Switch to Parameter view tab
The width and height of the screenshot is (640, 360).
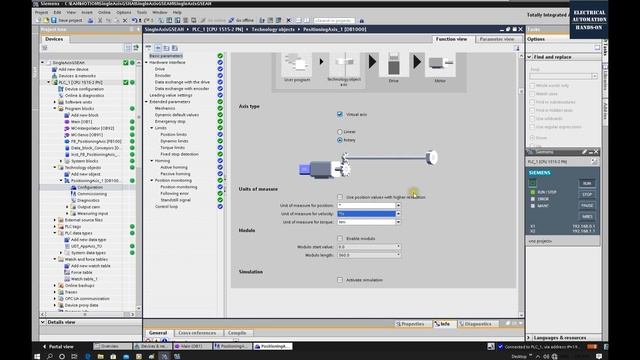(x=497, y=39)
